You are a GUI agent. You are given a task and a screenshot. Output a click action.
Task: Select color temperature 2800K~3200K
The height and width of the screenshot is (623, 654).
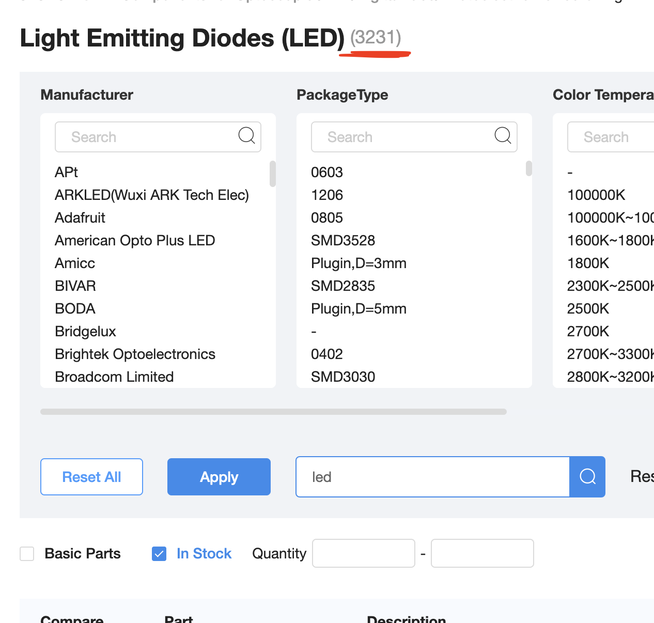610,377
